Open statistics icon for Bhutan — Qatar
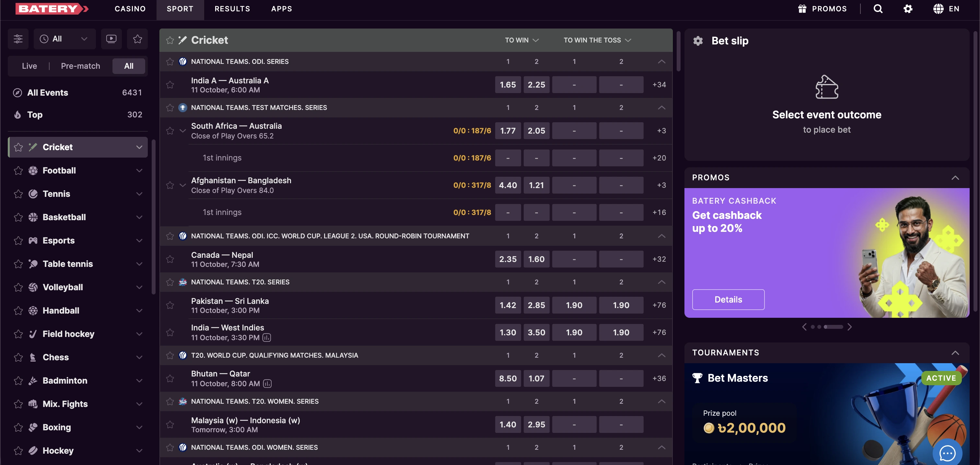This screenshot has width=980, height=465. pyautogui.click(x=267, y=384)
